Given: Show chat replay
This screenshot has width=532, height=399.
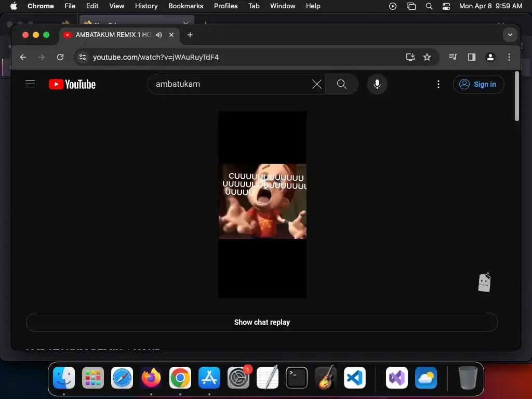Looking at the screenshot, I should 262,322.
